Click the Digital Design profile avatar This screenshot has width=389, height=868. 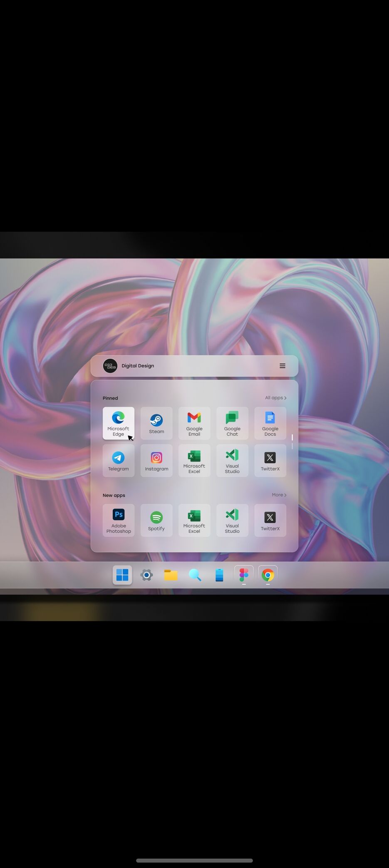pyautogui.click(x=110, y=366)
